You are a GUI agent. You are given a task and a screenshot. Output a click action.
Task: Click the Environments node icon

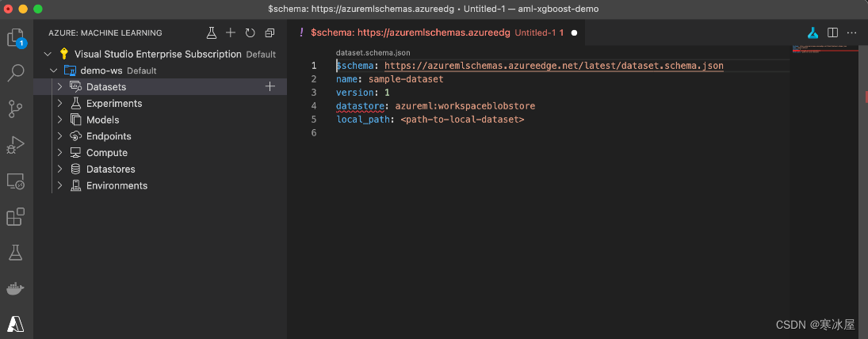tap(76, 185)
